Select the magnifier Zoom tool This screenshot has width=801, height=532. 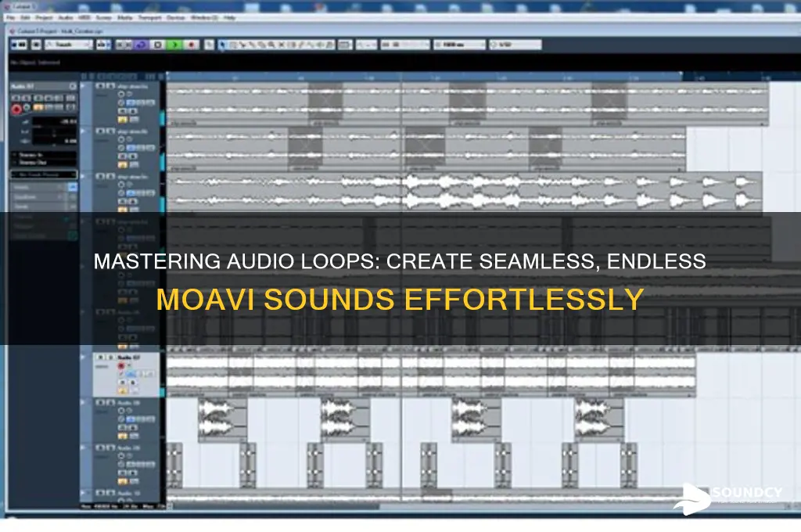271,45
